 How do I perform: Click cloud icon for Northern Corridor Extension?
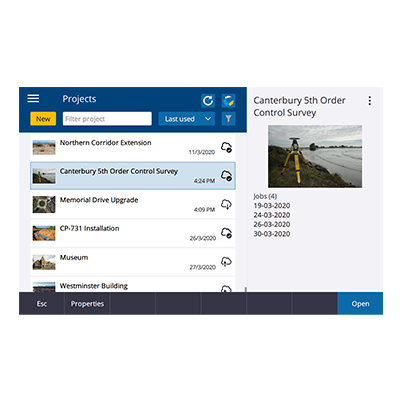[227, 147]
